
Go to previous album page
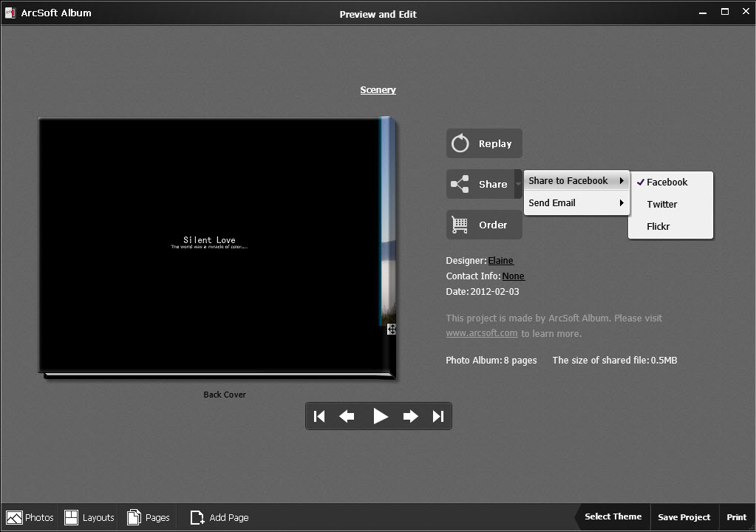[347, 416]
